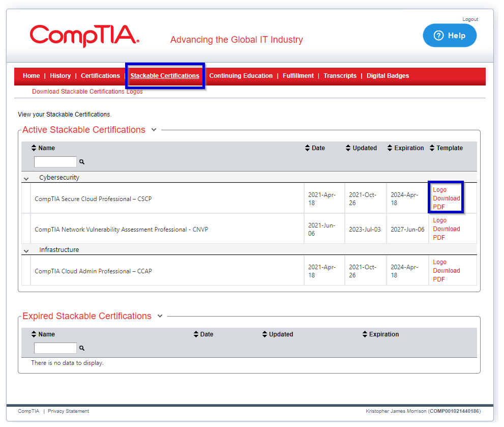Click the expired Name filter input field
504x427 pixels.
55,348
